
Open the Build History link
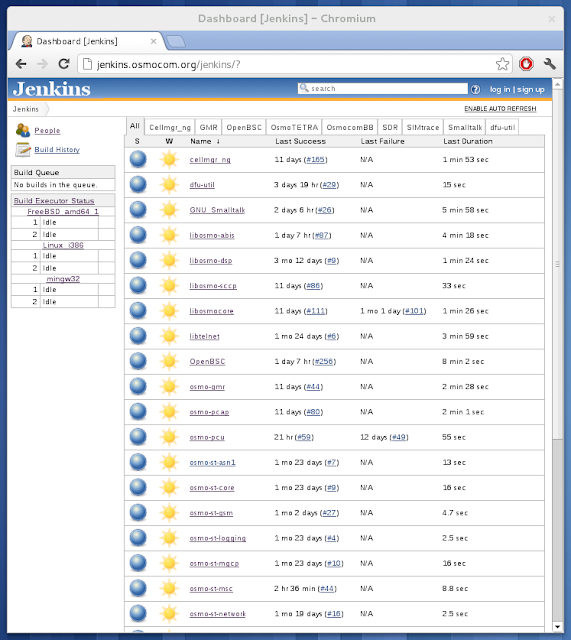point(57,149)
